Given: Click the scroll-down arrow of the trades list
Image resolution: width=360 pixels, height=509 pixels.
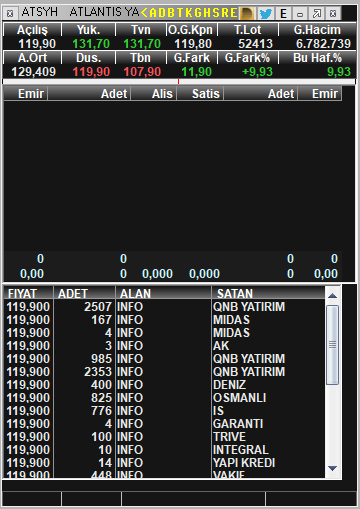Looking at the screenshot, I should [x=332, y=468].
